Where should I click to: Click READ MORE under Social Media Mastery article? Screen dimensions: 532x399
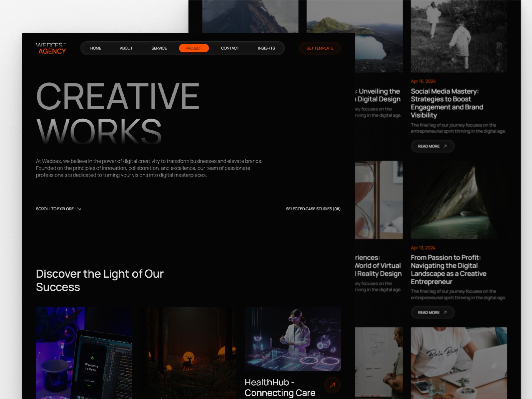pos(432,146)
